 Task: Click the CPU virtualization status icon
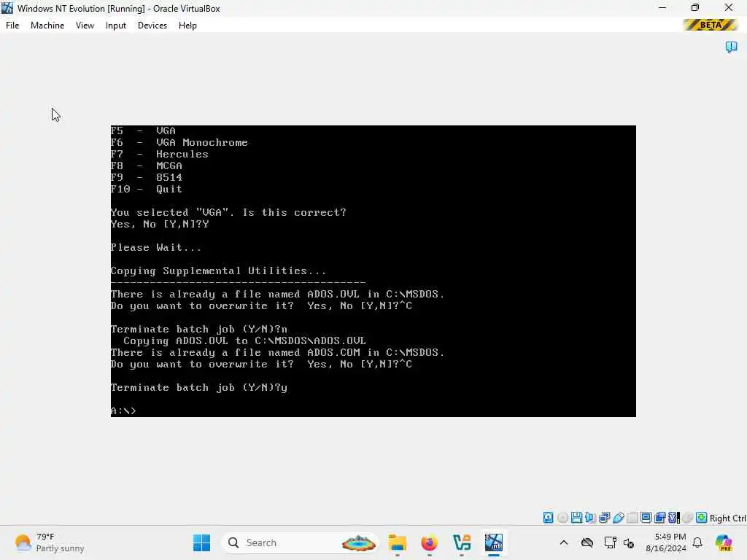point(674,518)
